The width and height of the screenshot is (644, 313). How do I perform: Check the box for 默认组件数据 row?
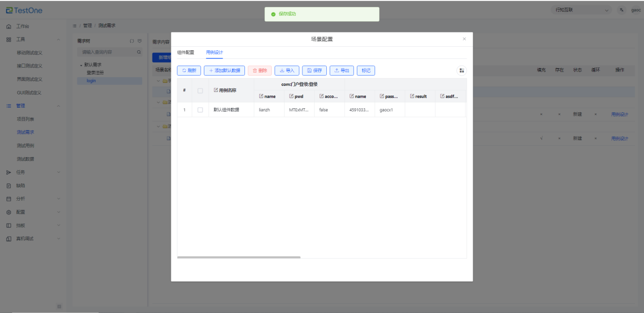[200, 110]
